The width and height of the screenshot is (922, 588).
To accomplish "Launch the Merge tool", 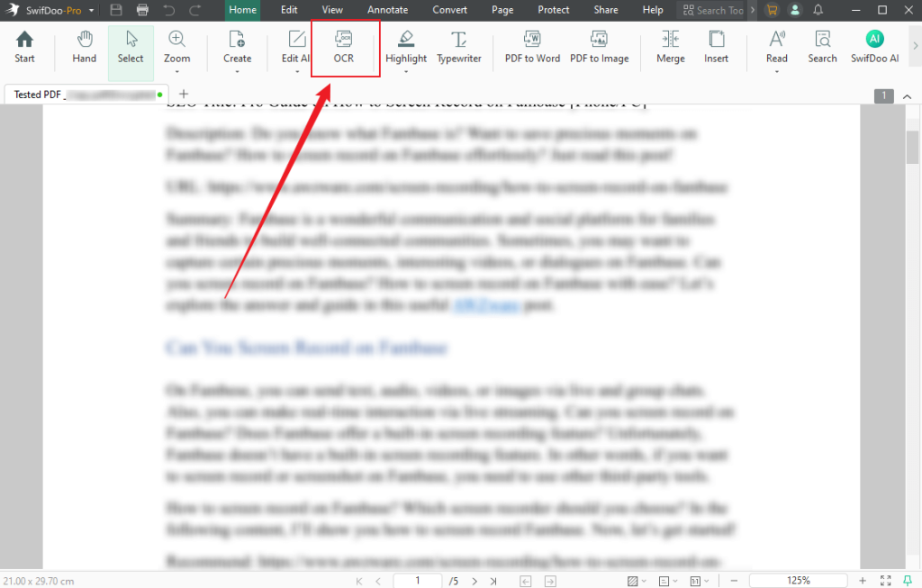I will 670,47.
